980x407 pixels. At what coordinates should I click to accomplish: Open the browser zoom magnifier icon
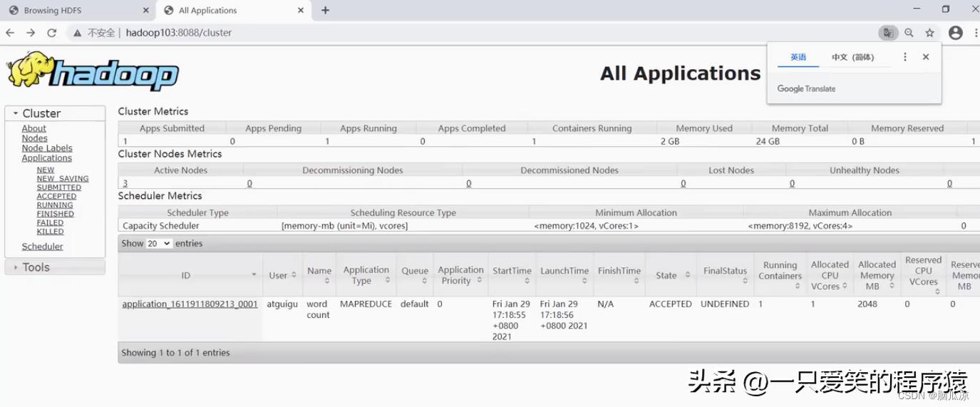(909, 33)
